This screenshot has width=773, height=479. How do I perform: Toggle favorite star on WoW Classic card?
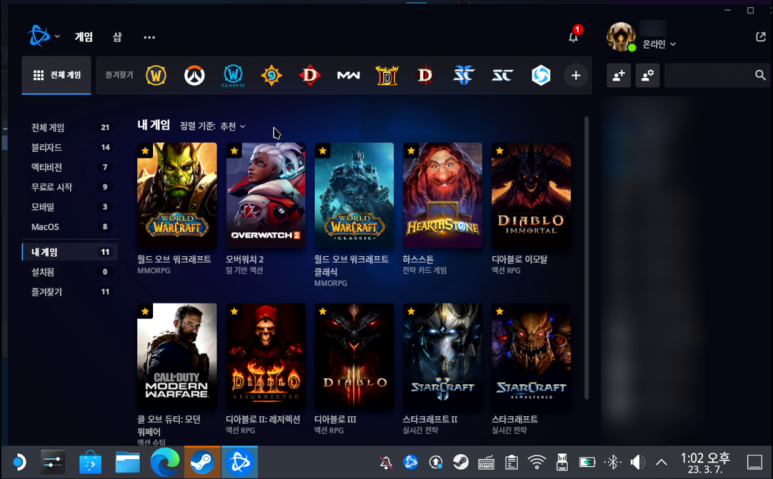click(322, 151)
